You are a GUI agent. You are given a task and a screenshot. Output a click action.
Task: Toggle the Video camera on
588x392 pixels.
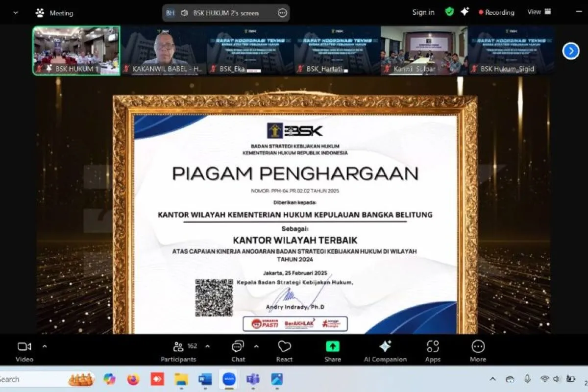pos(24,351)
